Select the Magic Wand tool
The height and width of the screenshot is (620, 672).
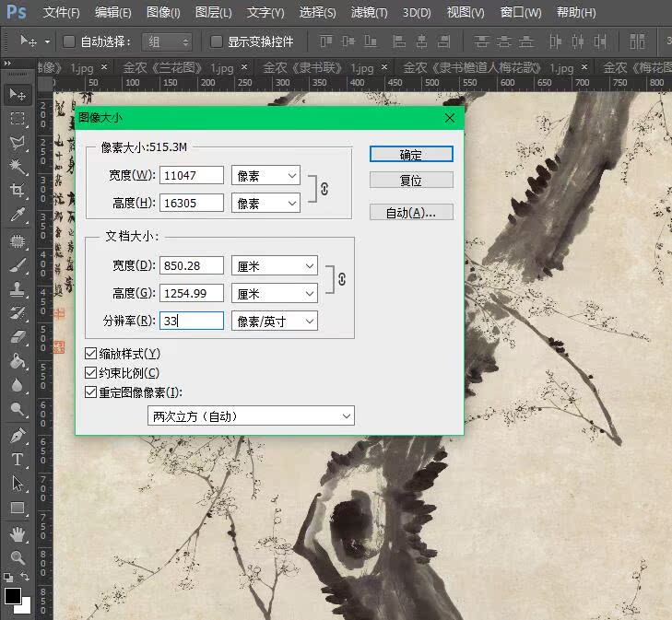18,167
